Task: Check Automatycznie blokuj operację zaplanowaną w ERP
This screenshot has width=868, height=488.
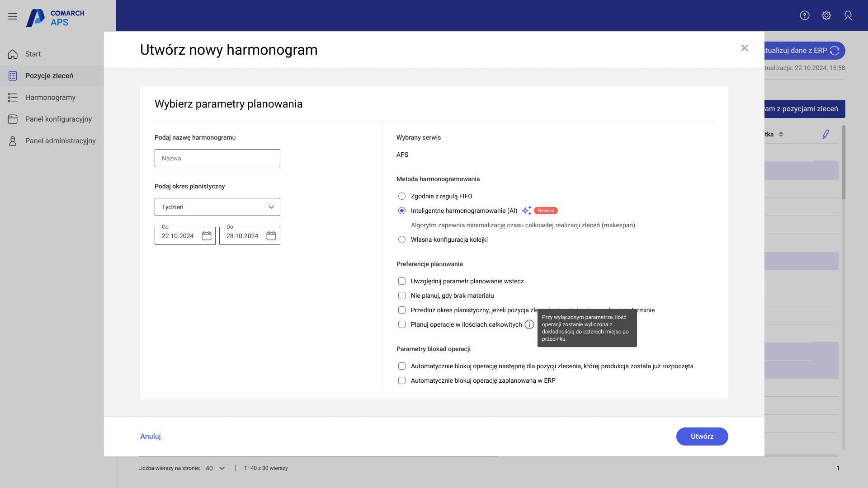Action: pyautogui.click(x=402, y=380)
